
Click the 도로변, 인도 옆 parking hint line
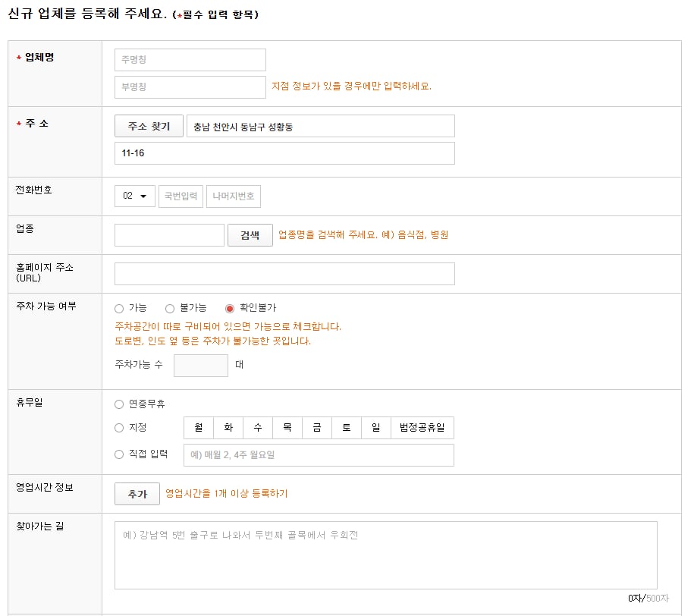coord(213,341)
